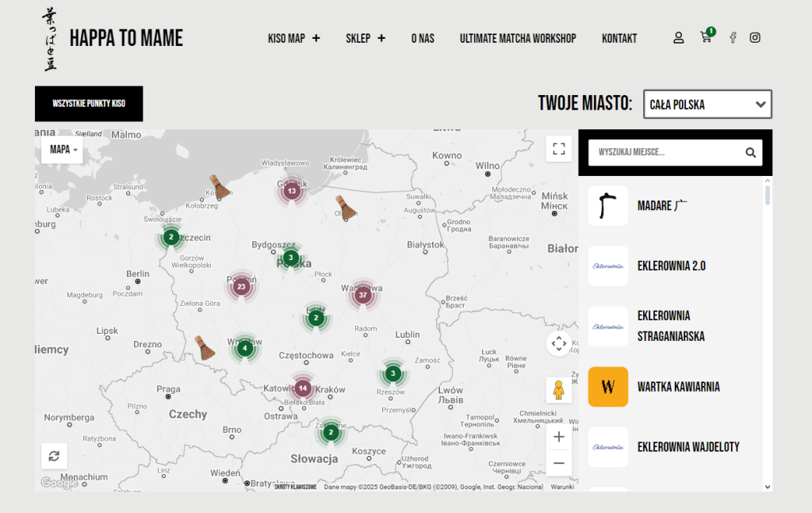Open the Rzeszów cluster of 3
This screenshot has width=812, height=513.
[393, 373]
